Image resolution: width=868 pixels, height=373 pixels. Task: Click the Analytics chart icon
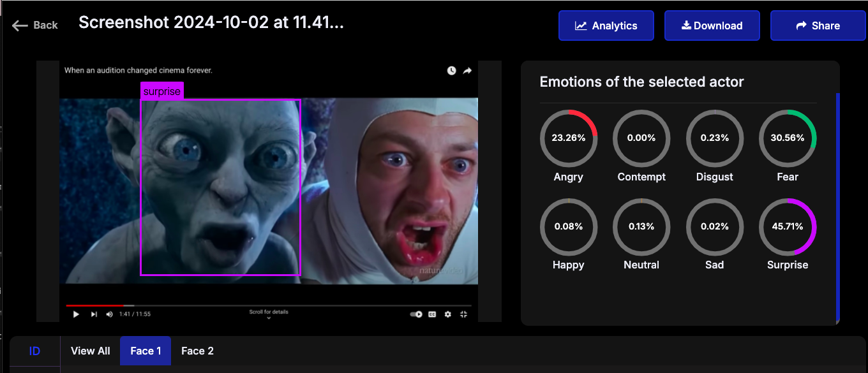tap(581, 26)
